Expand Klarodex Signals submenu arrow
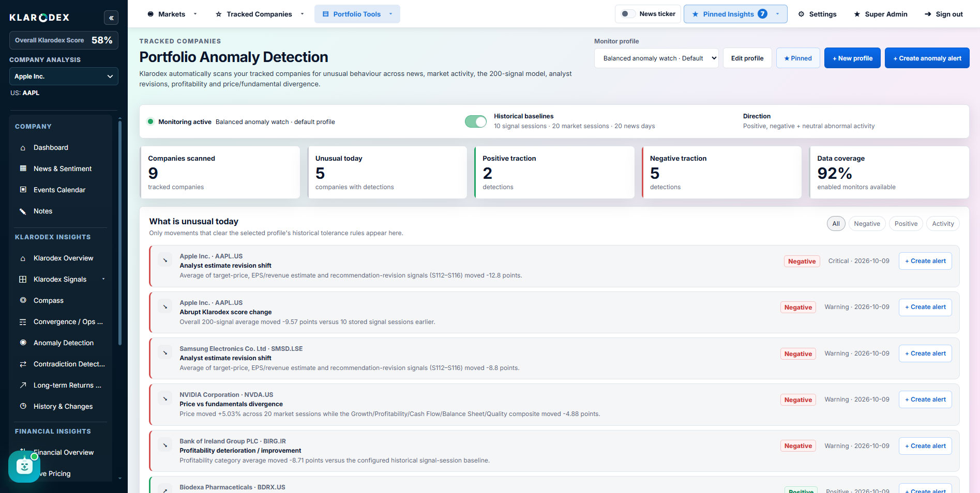Image resolution: width=980 pixels, height=493 pixels. click(x=103, y=279)
